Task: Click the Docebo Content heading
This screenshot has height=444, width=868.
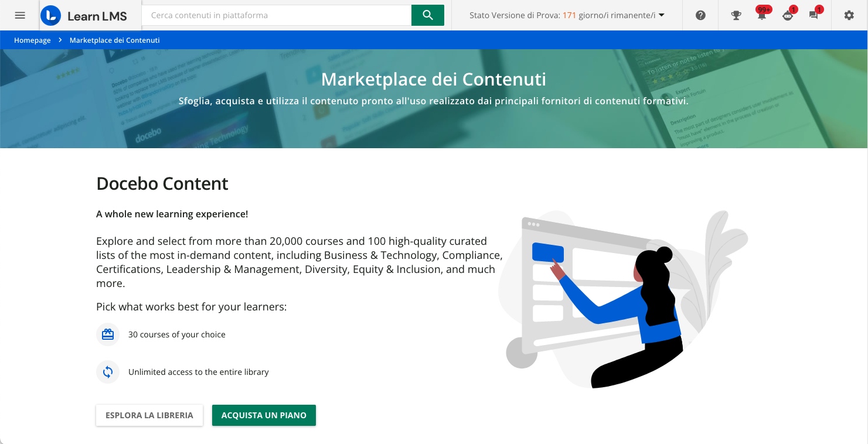Action: coord(162,184)
